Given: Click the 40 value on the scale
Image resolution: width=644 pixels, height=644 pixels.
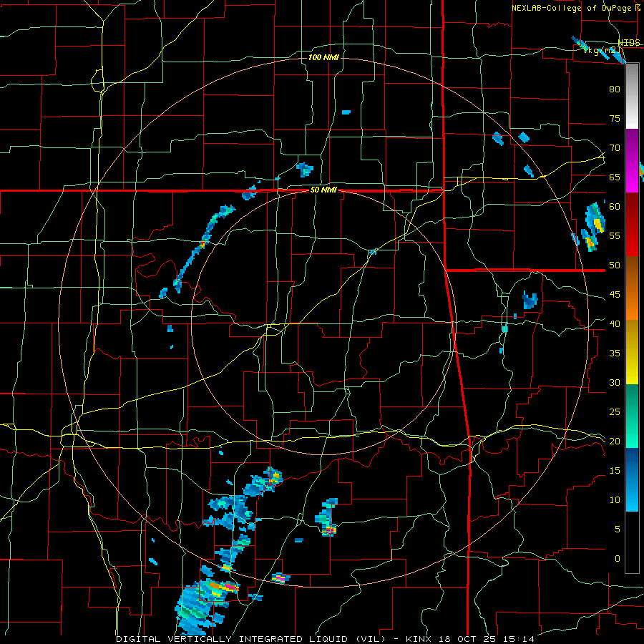Looking at the screenshot, I should click(x=615, y=324).
